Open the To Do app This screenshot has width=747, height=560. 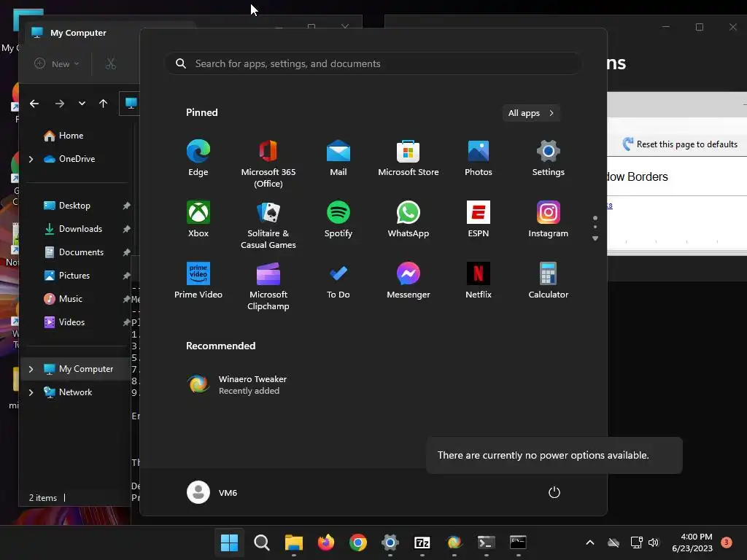point(338,281)
